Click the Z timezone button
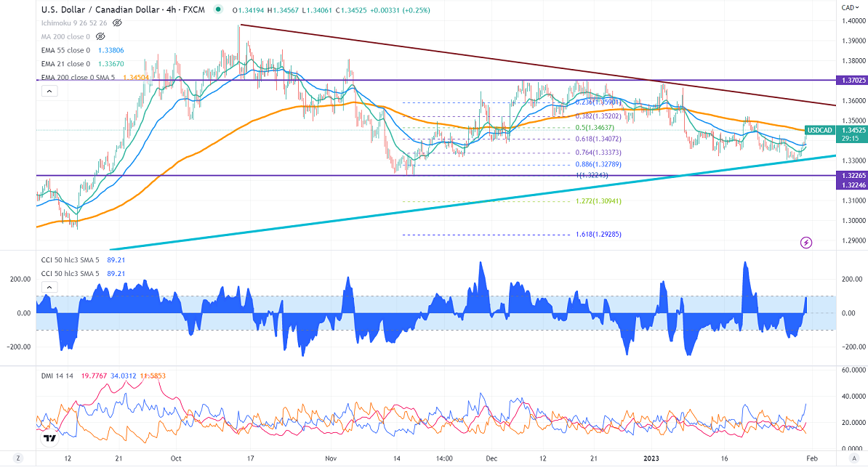868x470 pixels. click(18, 458)
